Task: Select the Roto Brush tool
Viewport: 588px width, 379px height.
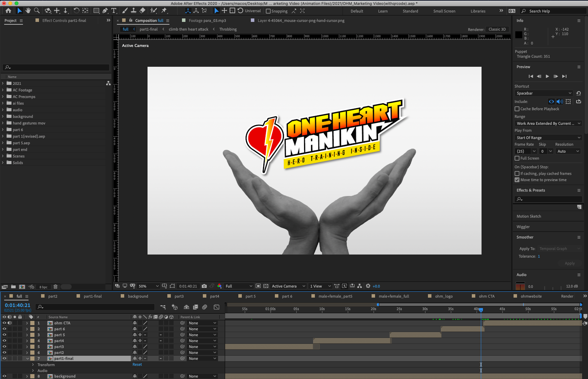Action: pos(153,11)
